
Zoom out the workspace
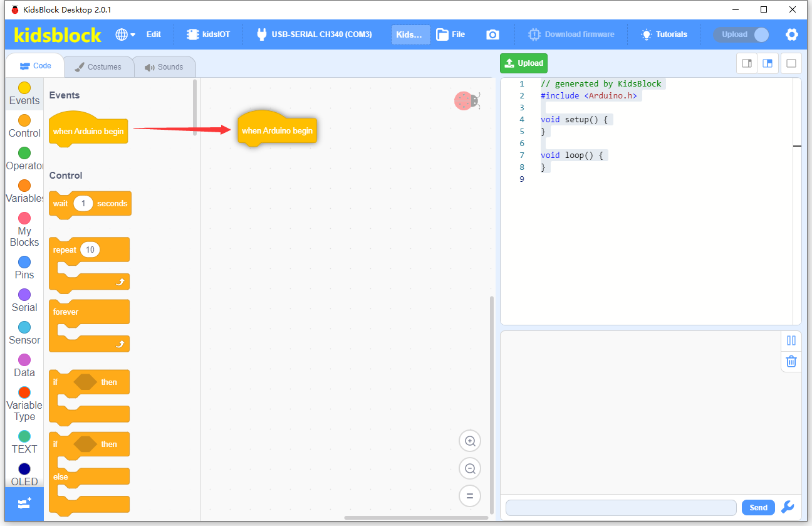470,468
